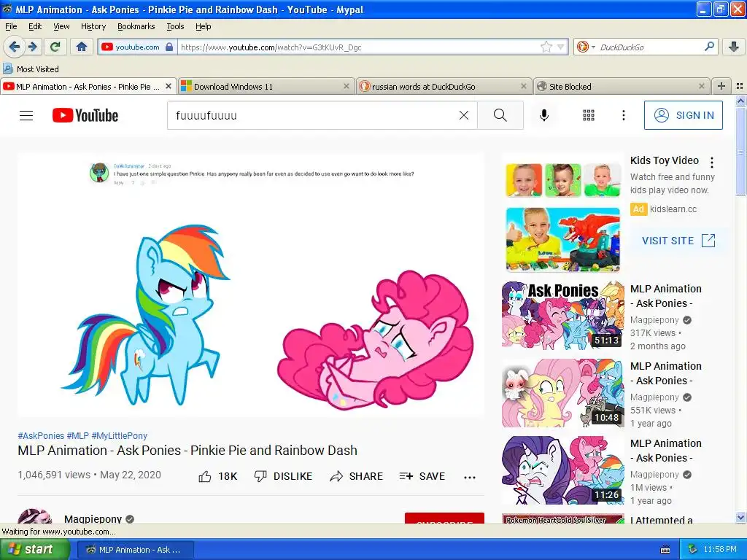
Task: Open the #AskPonies hashtag link
Action: coord(41,436)
